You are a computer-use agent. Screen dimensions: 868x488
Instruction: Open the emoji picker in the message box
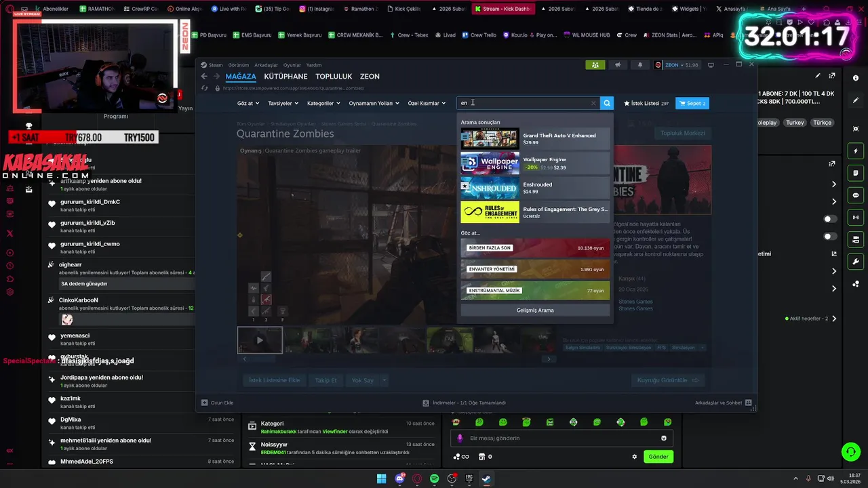click(664, 438)
